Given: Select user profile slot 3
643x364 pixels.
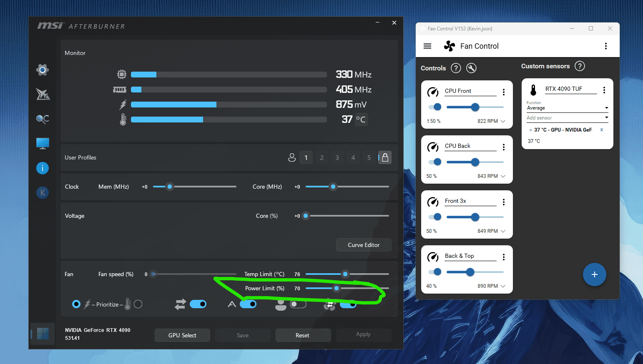Looking at the screenshot, I should pyautogui.click(x=337, y=157).
